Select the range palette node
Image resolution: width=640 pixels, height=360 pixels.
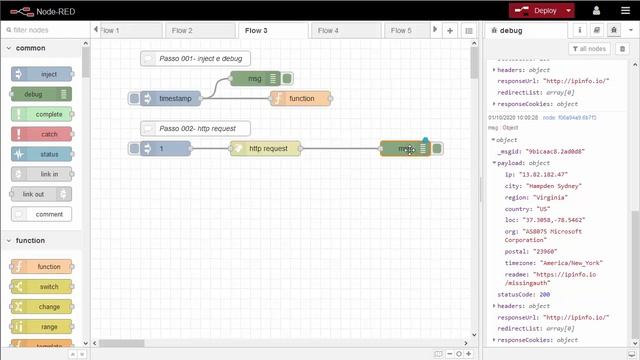[x=42, y=327]
